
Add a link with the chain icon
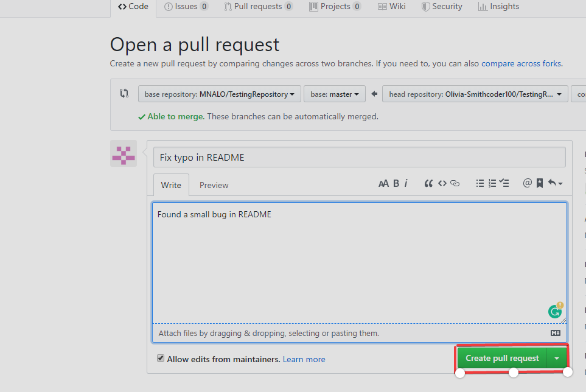pos(455,183)
